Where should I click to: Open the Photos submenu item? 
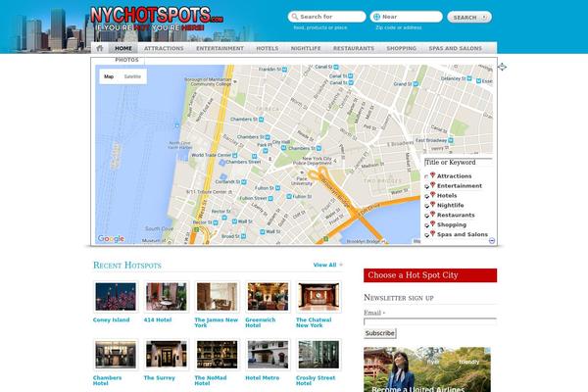126,60
